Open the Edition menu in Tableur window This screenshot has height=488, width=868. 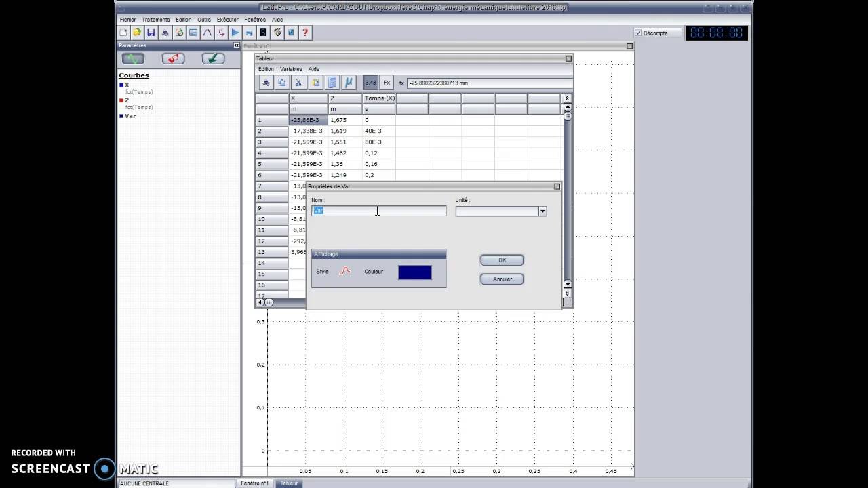pos(266,69)
